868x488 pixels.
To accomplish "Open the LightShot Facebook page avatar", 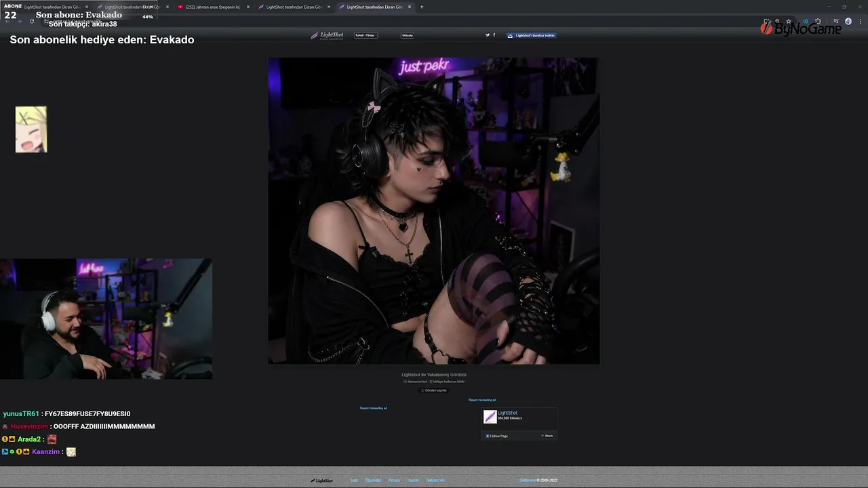I will click(x=490, y=417).
